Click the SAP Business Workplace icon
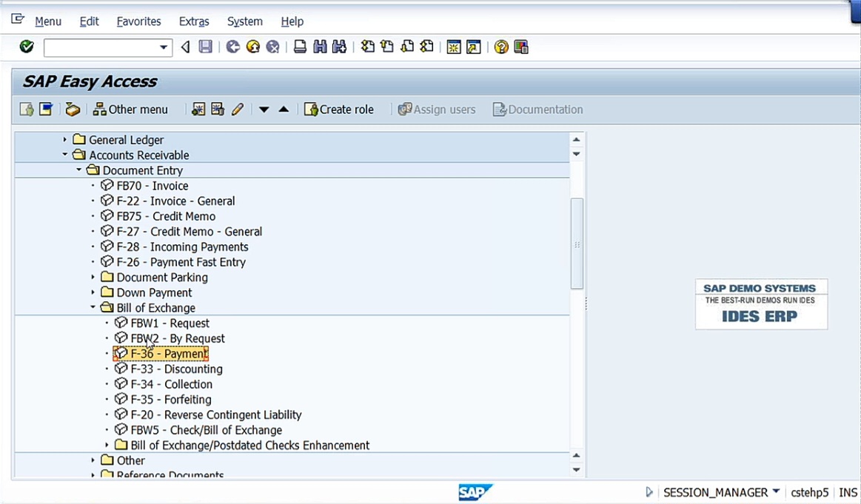Image resolution: width=861 pixels, height=504 pixels. coord(73,110)
